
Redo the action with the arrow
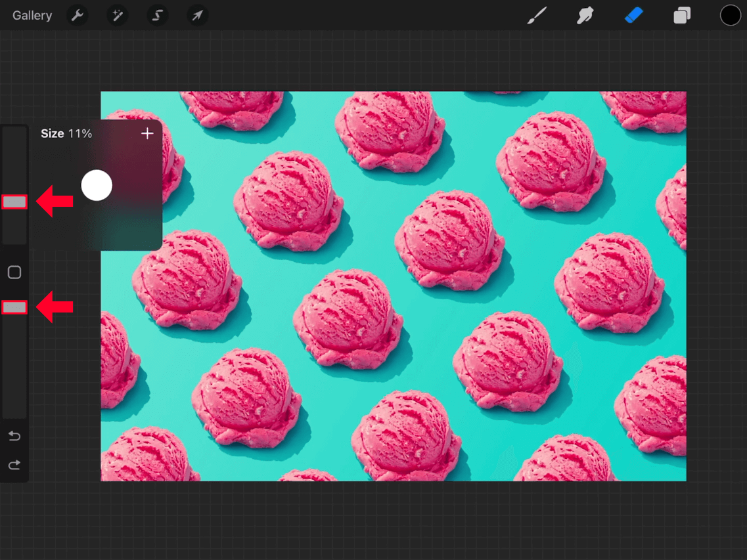point(14,465)
